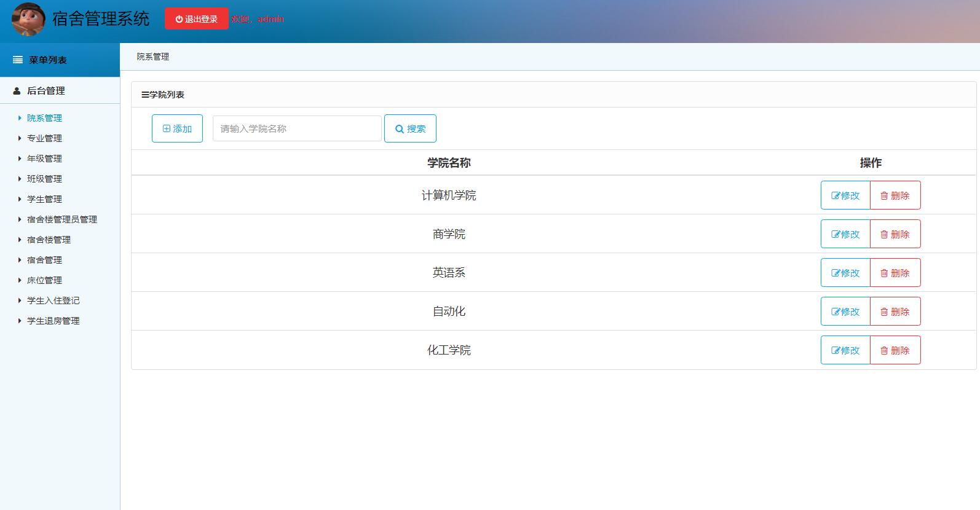Screen dimensions: 980x510
Task: Expand the 学生管理 arrow
Action: tap(20, 199)
